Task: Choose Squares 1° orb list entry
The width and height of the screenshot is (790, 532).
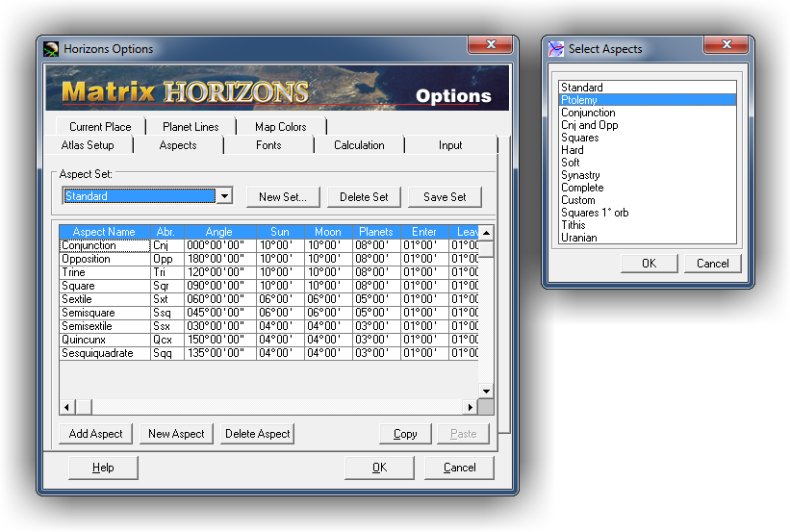Action: 648,213
